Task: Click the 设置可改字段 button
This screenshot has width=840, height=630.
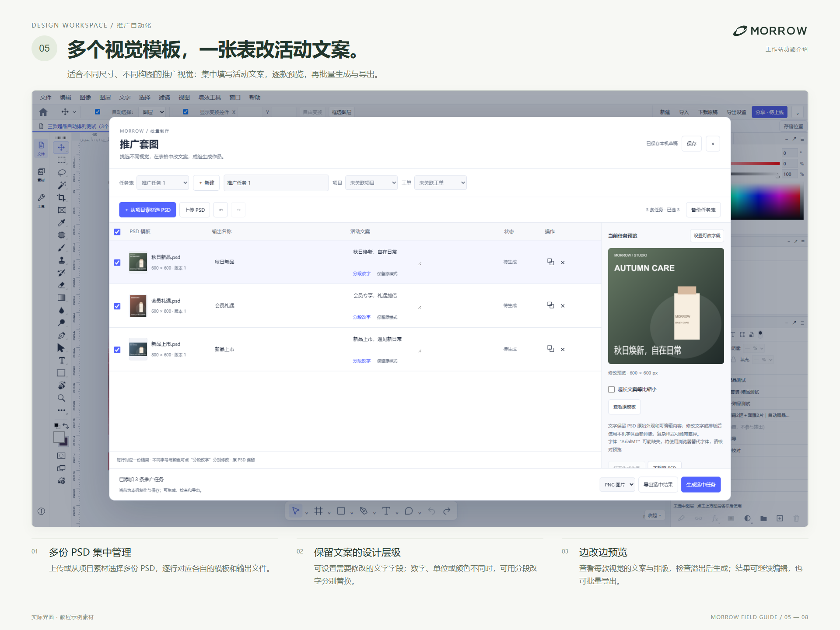Action: pyautogui.click(x=707, y=236)
